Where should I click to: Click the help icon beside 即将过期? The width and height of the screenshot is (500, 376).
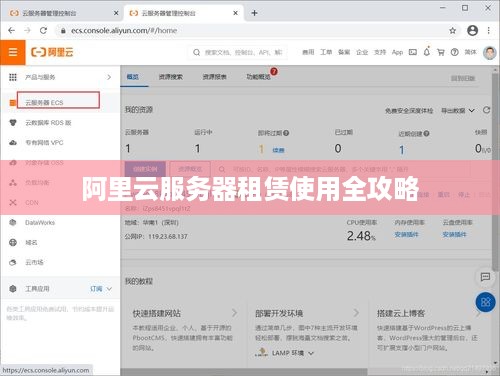point(286,133)
